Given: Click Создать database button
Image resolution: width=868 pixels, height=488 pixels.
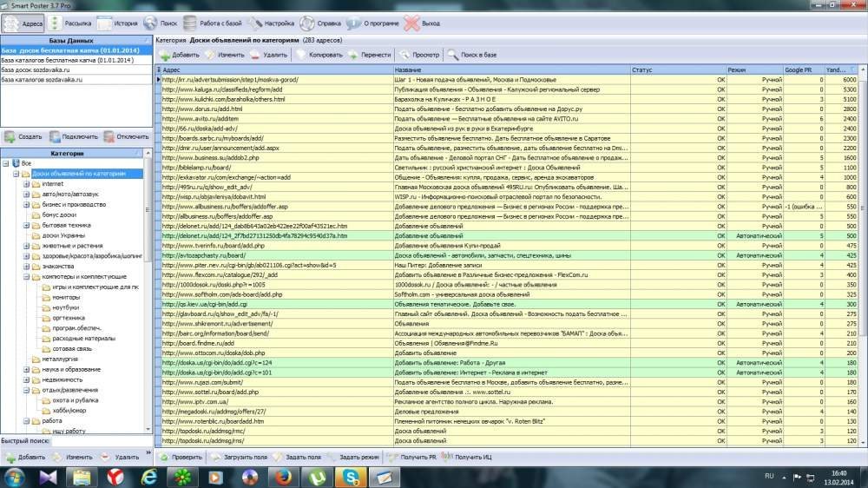Looking at the screenshot, I should point(23,136).
